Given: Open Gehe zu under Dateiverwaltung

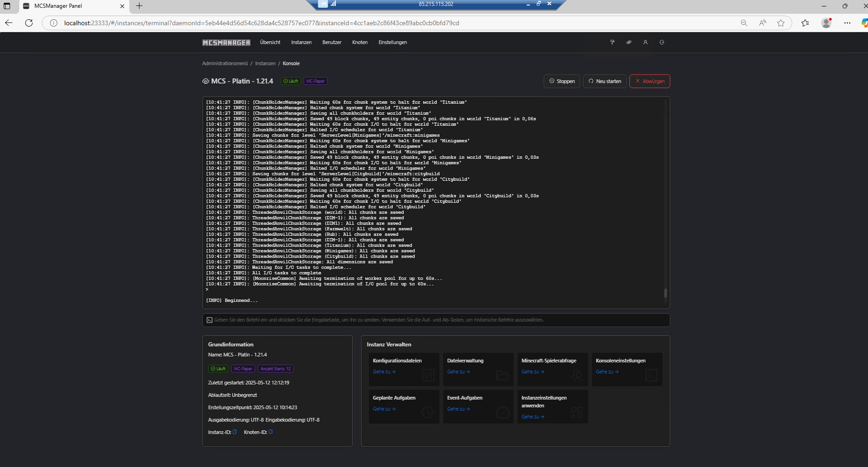Looking at the screenshot, I should click(x=458, y=372).
